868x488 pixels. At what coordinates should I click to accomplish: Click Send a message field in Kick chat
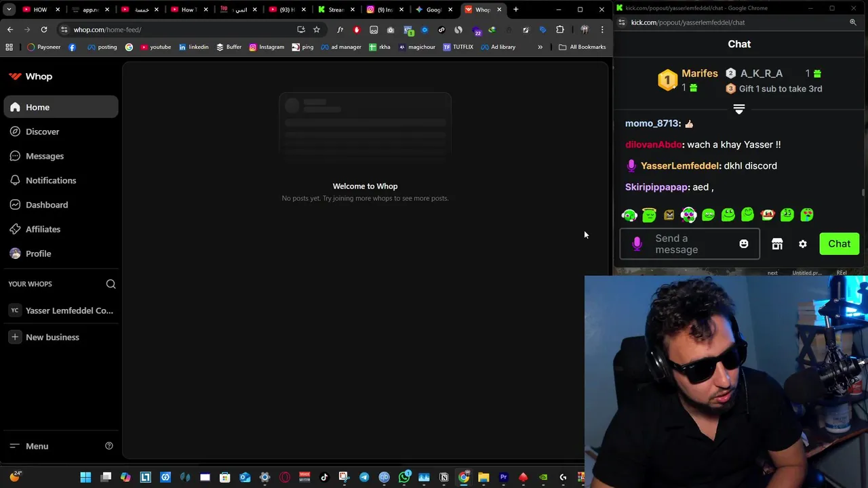690,244
